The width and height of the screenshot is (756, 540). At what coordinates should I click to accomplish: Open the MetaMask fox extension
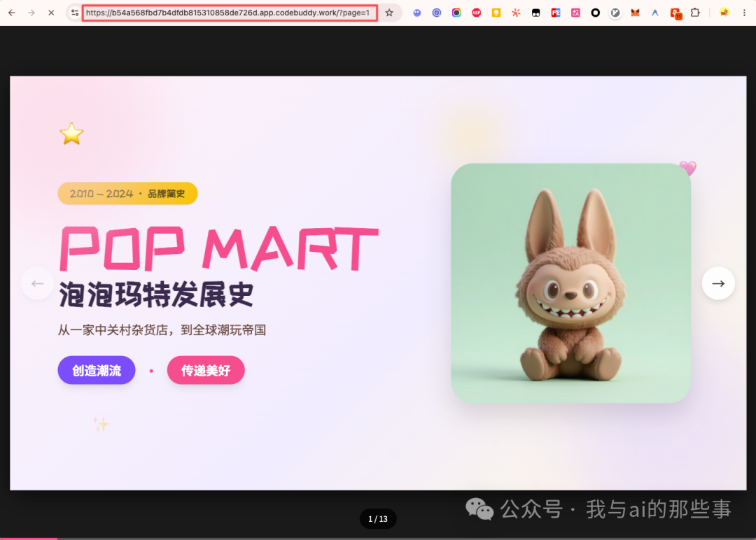pyautogui.click(x=635, y=13)
